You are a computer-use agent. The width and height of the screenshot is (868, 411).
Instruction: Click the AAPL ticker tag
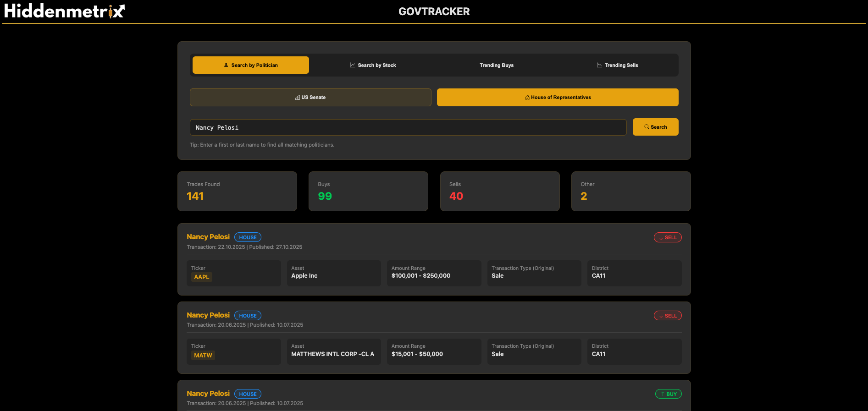[201, 277]
